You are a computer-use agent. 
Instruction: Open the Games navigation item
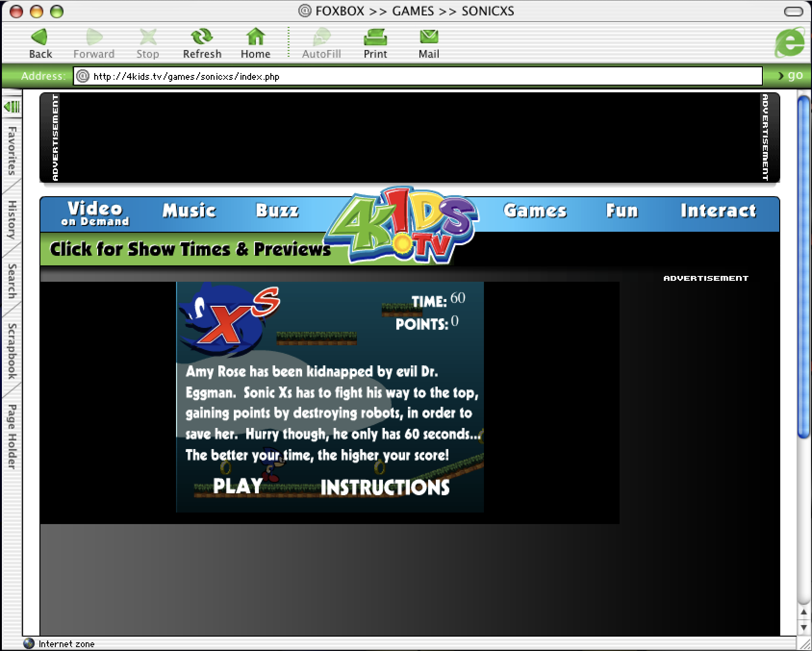535,211
